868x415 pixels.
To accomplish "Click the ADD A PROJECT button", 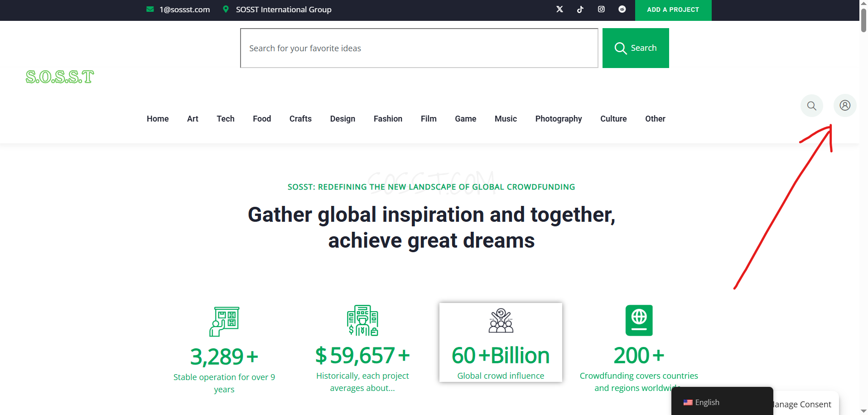I will tap(673, 10).
